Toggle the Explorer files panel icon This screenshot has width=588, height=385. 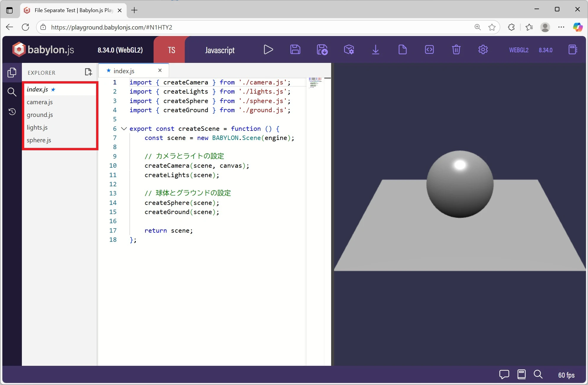[12, 72]
